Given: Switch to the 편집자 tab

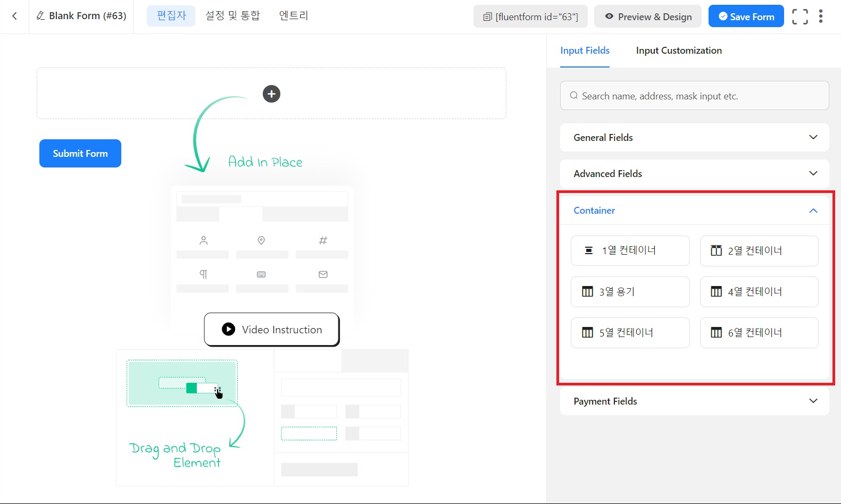Looking at the screenshot, I should 171,16.
